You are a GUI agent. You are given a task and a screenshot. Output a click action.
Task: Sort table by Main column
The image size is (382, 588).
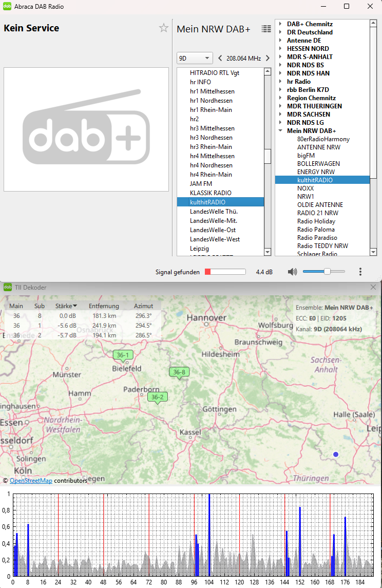tap(16, 306)
